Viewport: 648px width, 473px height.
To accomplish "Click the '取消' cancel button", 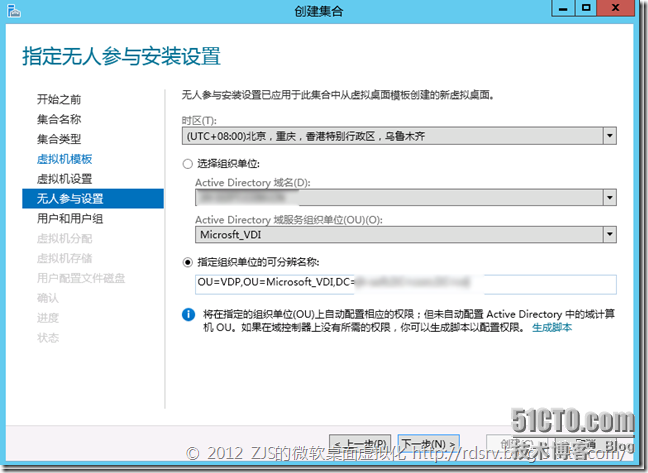I will (586, 444).
